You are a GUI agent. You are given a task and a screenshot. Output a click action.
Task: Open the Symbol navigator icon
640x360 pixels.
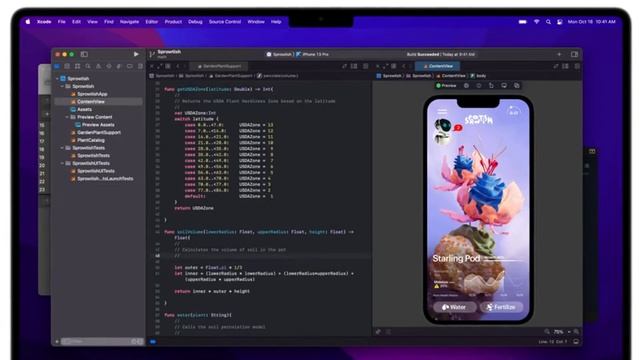pyautogui.click(x=78, y=66)
